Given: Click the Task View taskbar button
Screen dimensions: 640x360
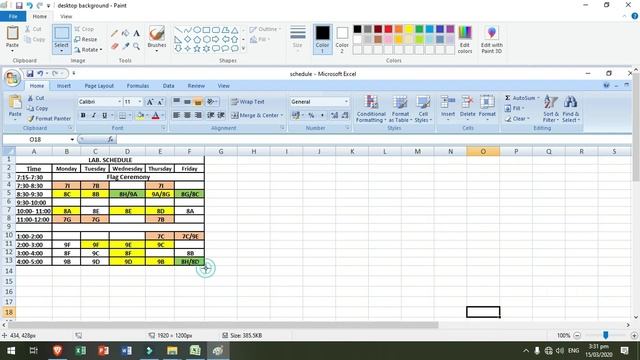Looking at the screenshot, I should tap(33, 351).
